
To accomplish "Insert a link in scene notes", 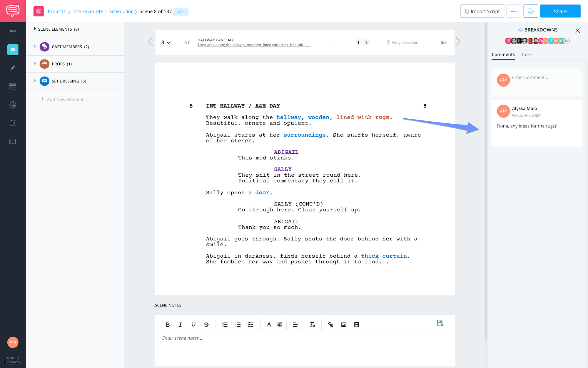I will [331, 324].
